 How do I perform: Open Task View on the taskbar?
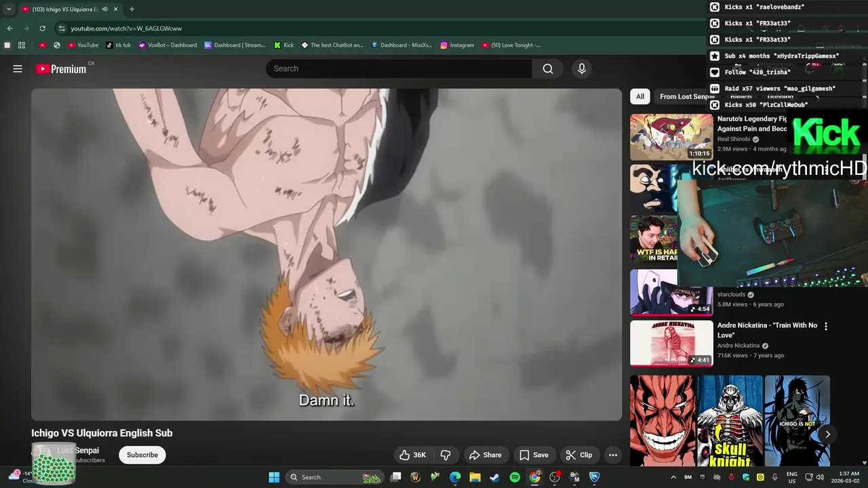coord(396,477)
